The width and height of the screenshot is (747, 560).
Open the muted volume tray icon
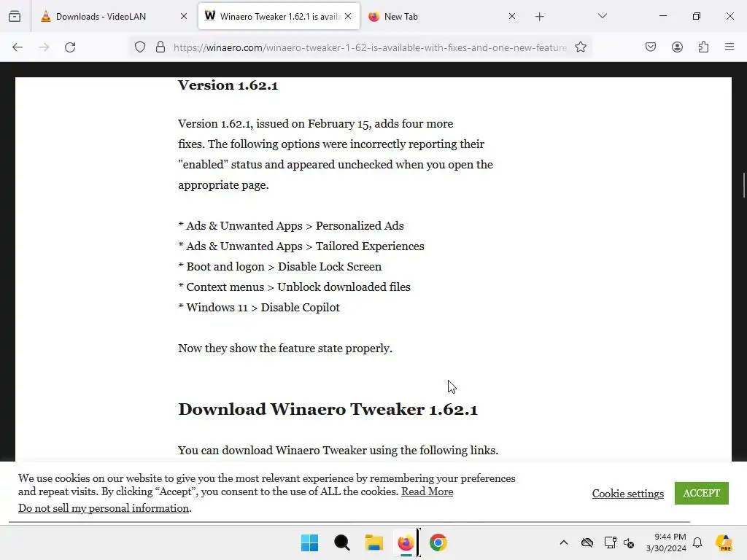[629, 542]
